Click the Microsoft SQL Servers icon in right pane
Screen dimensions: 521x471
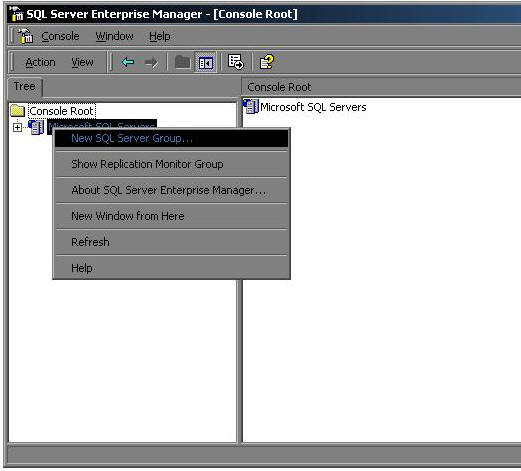(x=251, y=107)
